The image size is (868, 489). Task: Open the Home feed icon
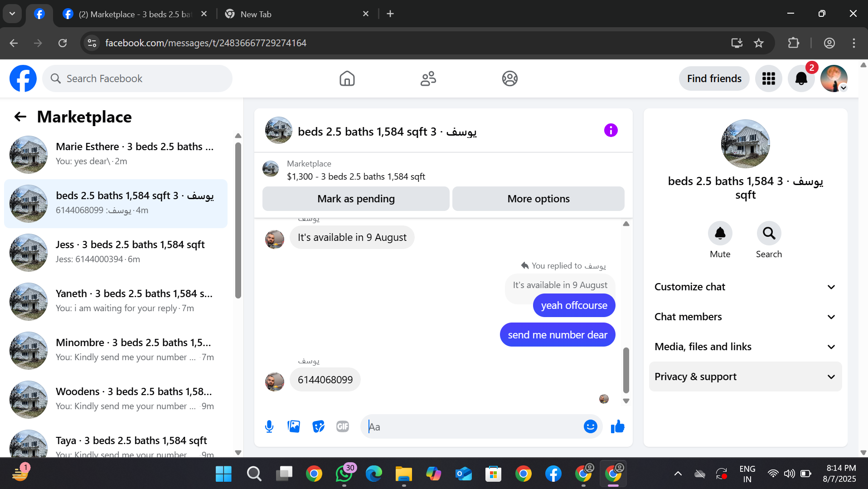click(x=347, y=78)
